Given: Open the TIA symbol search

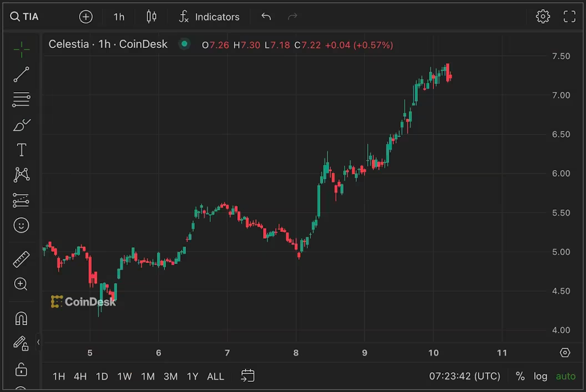Looking at the screenshot, I should (24, 17).
